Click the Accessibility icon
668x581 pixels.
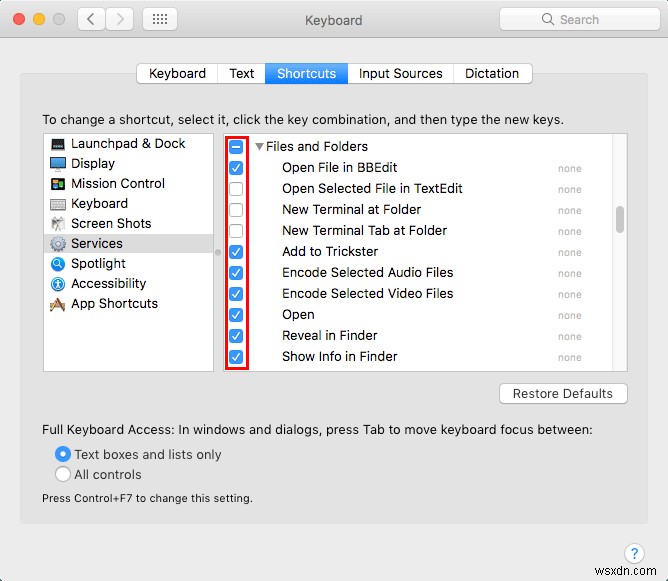58,284
